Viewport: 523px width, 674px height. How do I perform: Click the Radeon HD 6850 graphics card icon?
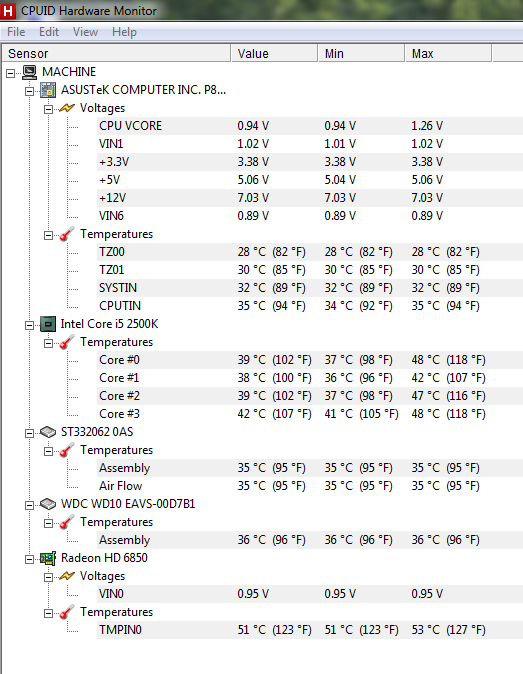click(48, 558)
